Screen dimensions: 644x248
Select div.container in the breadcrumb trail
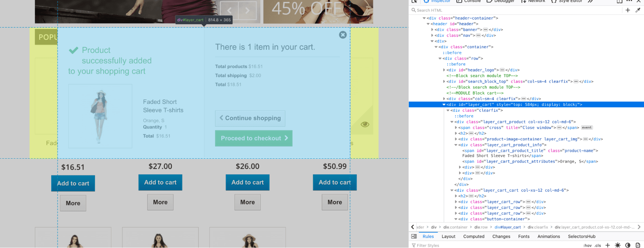click(455, 227)
